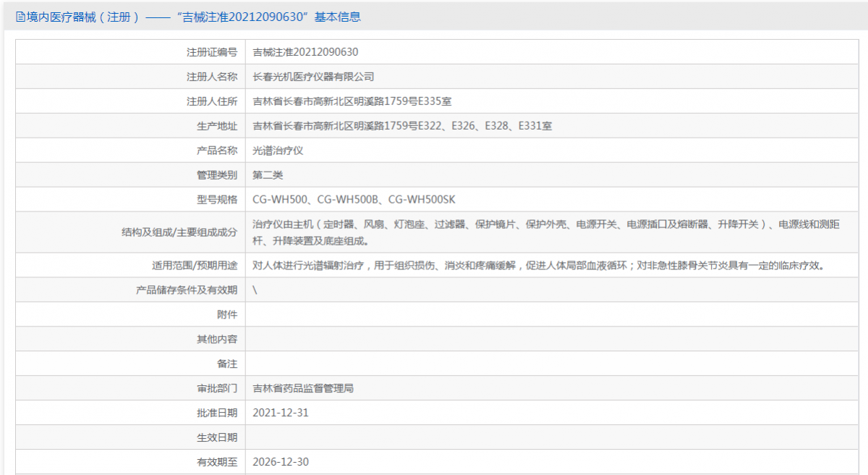Click the 有效期至 label
This screenshot has width=868, height=475.
pos(217,462)
